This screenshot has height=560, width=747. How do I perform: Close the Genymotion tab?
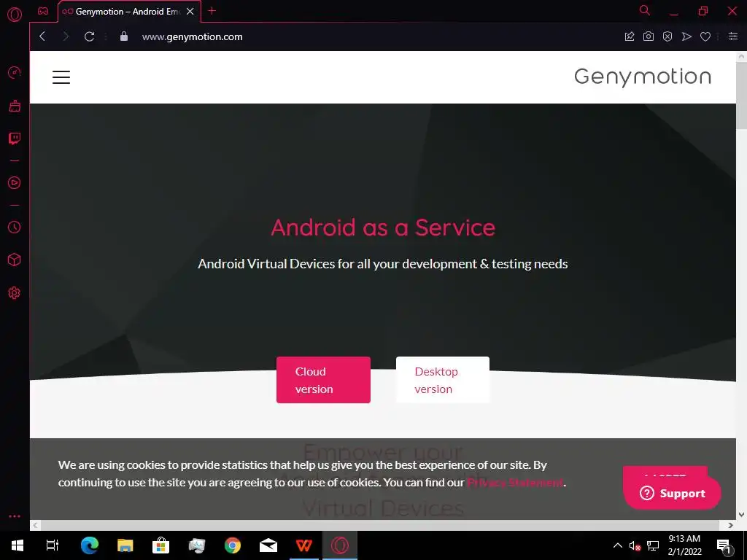190,12
